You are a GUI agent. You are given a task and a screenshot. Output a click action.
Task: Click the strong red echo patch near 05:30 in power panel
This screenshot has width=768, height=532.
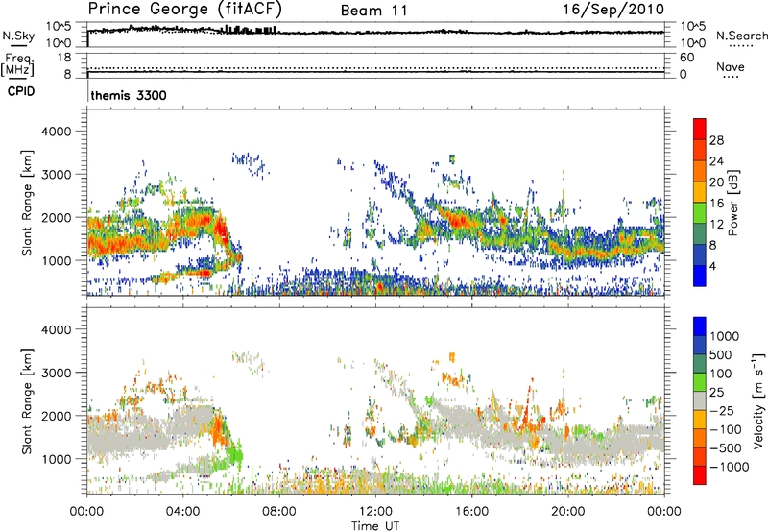point(221,228)
